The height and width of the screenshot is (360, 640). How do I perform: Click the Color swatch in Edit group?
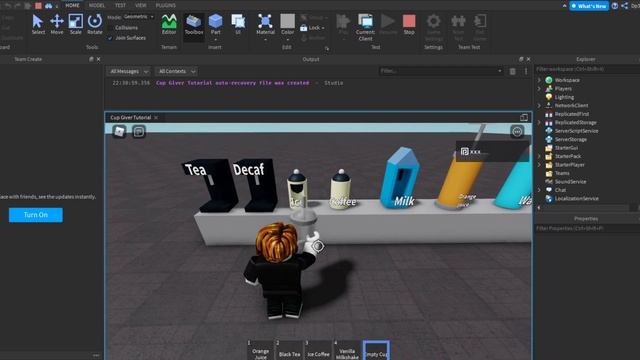point(287,21)
